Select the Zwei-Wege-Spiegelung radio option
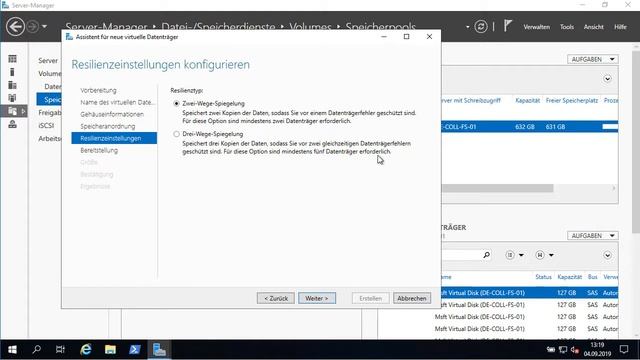Screen dimensions: 640x360 [176, 104]
